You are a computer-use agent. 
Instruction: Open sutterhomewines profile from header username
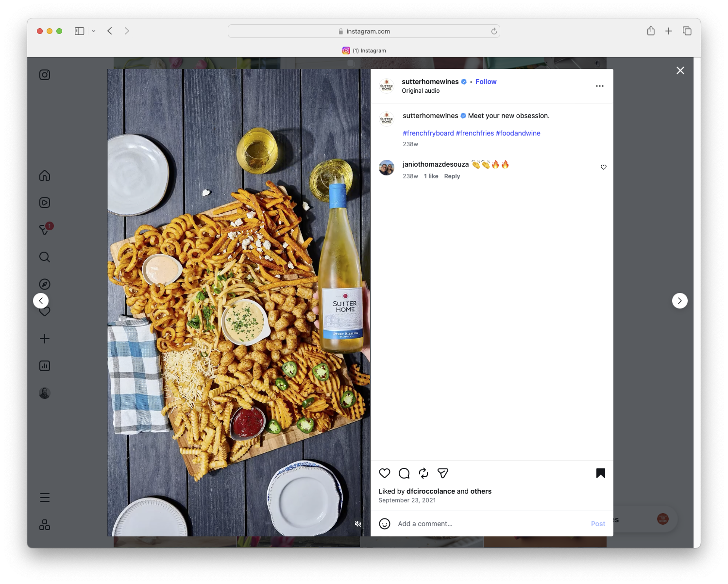(x=430, y=82)
